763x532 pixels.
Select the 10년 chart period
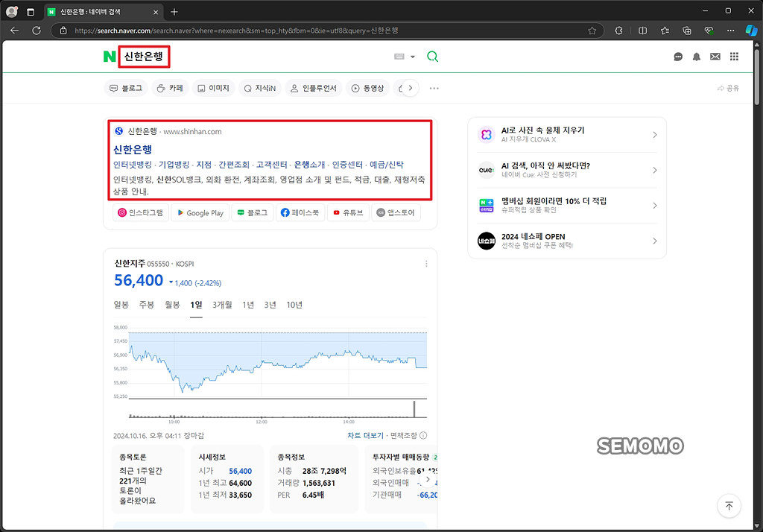pos(294,305)
